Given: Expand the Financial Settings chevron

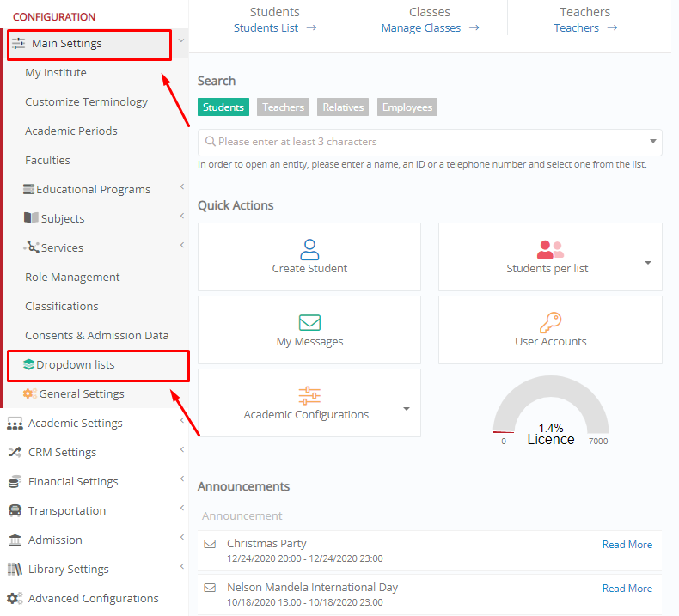Looking at the screenshot, I should coord(182,479).
